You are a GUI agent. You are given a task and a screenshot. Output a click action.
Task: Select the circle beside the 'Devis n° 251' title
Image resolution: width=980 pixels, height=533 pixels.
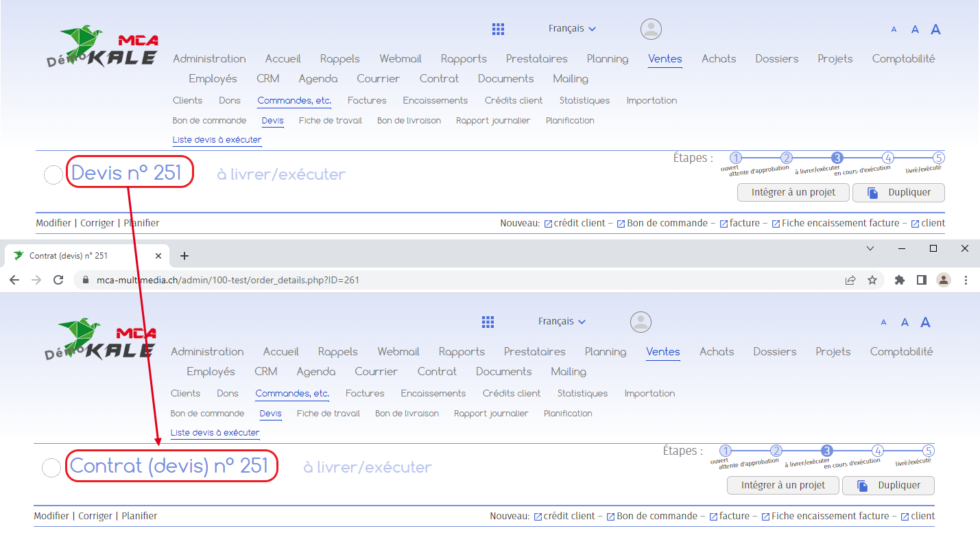coord(53,175)
